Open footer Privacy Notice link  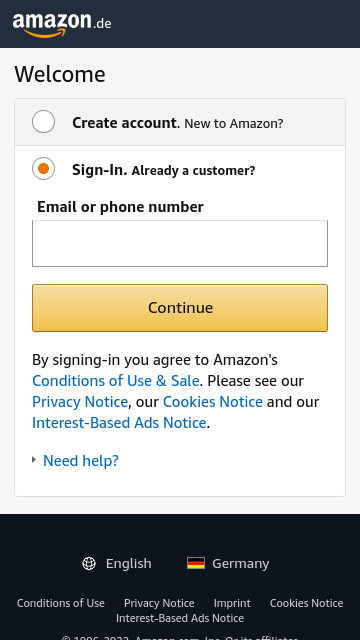159,603
